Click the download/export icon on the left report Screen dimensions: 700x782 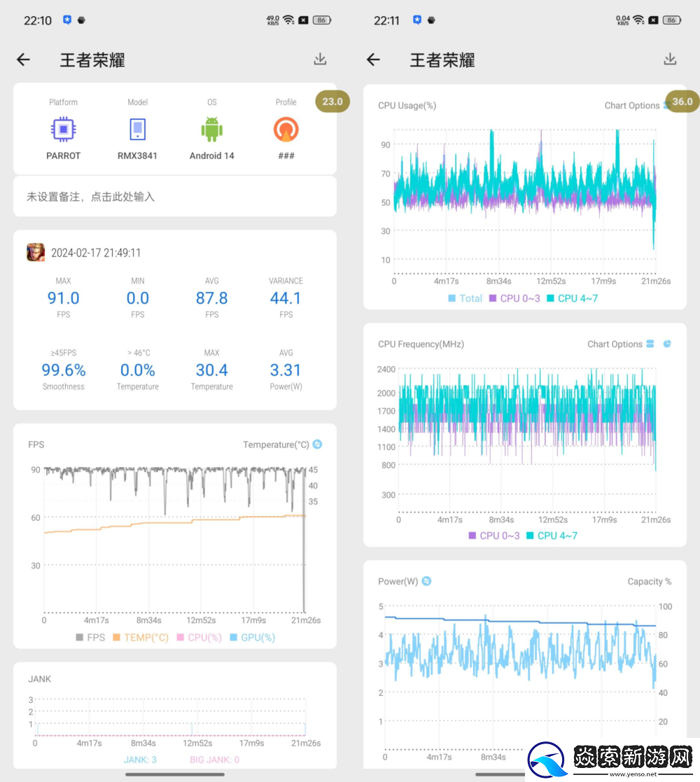[320, 59]
